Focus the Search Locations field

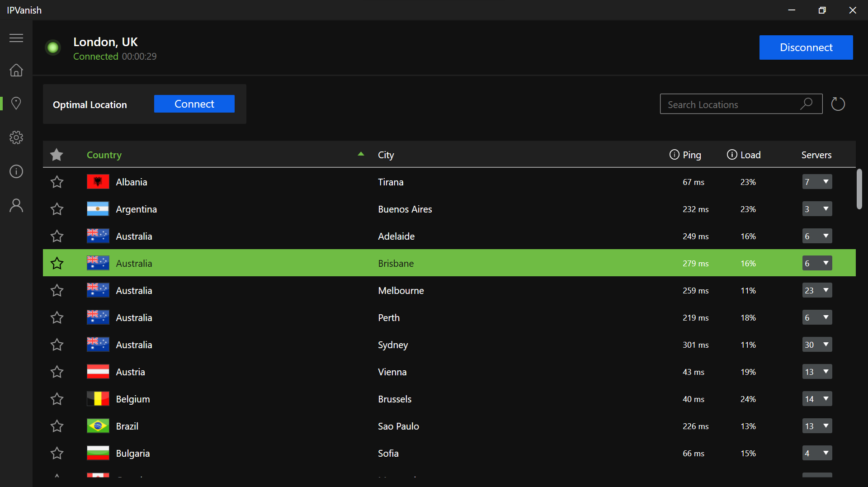[x=741, y=104]
